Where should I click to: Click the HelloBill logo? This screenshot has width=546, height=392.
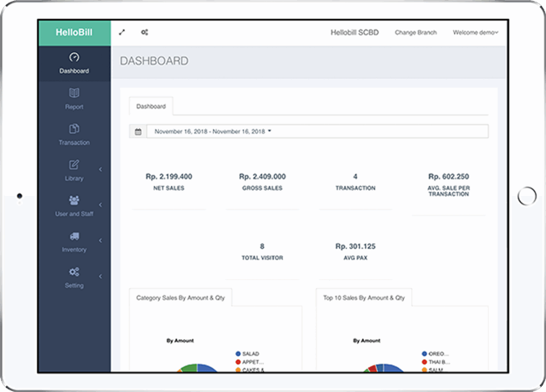(x=74, y=32)
